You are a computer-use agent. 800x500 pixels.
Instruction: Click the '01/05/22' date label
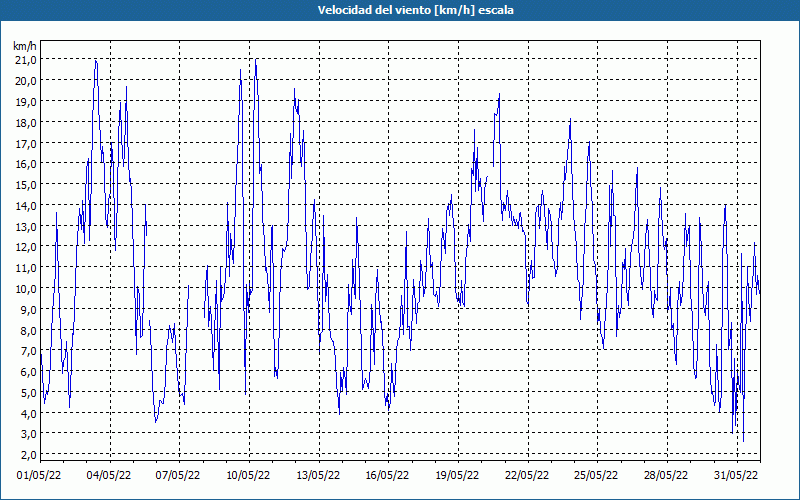point(39,476)
